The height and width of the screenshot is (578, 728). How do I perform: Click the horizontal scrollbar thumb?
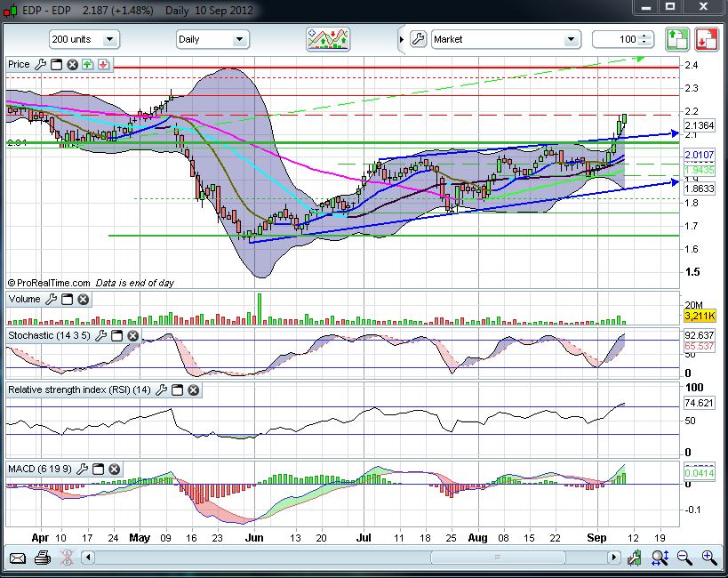[x=498, y=557]
